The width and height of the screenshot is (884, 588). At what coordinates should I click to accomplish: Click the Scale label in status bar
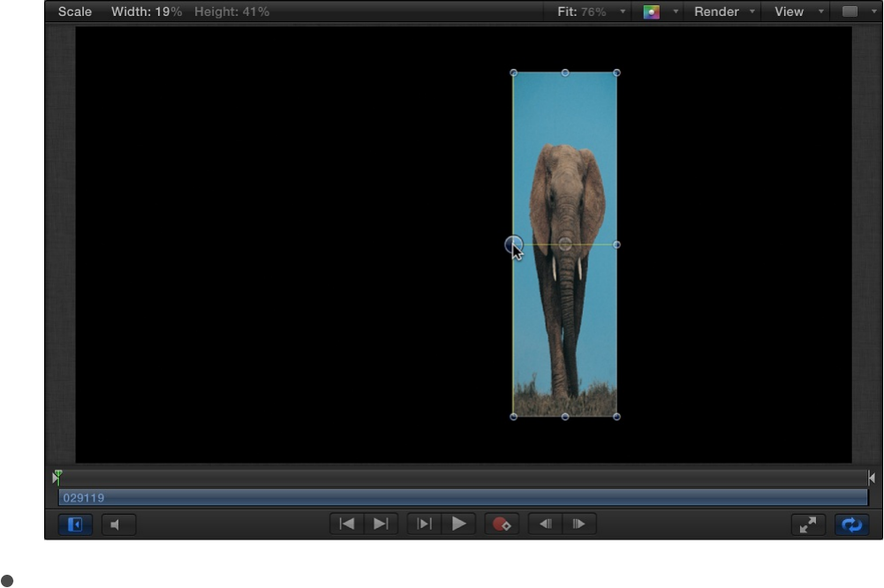pos(75,11)
